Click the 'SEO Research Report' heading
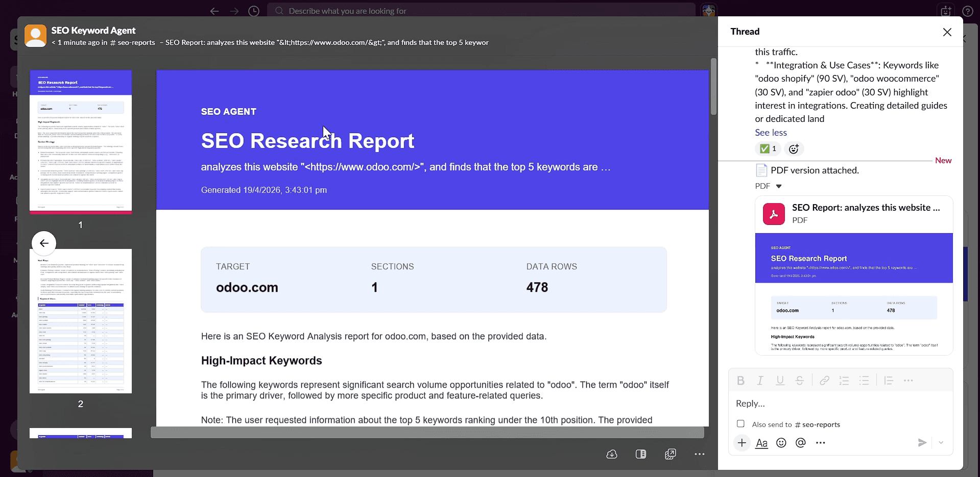This screenshot has width=980, height=477. point(307,141)
